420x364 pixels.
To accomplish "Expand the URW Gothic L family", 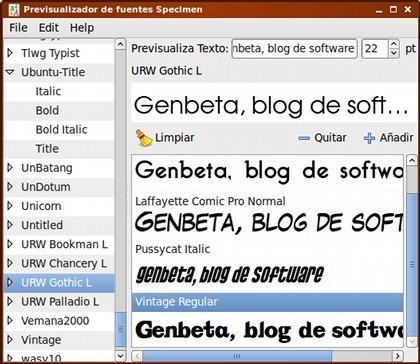I will 10,282.
